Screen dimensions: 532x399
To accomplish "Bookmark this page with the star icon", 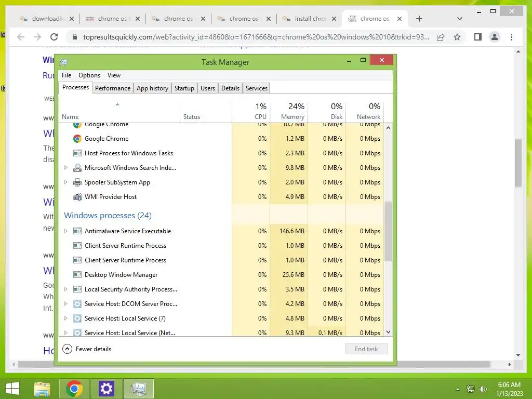I will coord(457,37).
